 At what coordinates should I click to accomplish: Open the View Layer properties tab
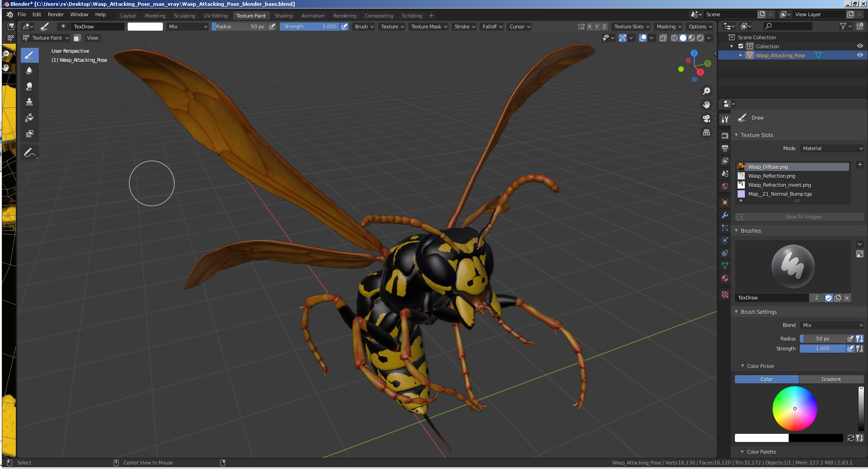pyautogui.click(x=725, y=161)
